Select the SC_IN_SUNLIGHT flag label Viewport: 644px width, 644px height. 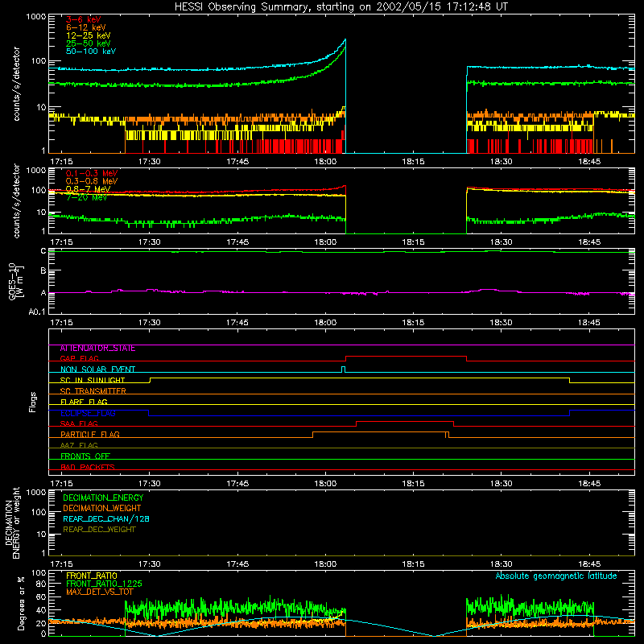[93, 380]
